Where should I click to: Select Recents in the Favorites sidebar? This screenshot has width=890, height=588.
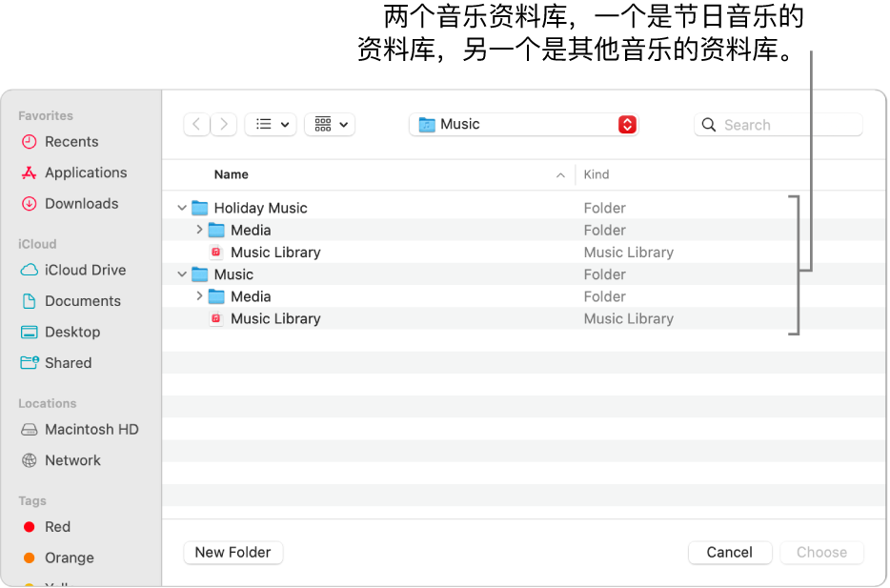pyautogui.click(x=71, y=141)
